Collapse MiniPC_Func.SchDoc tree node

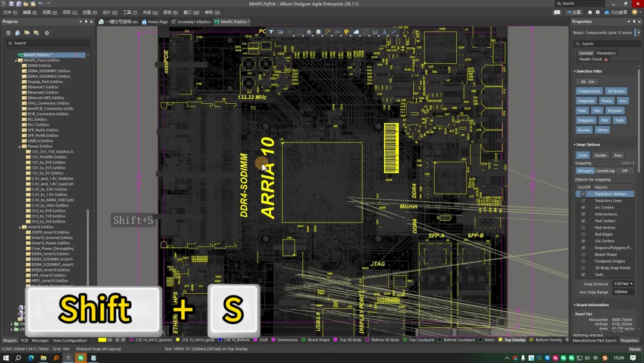coord(16,60)
